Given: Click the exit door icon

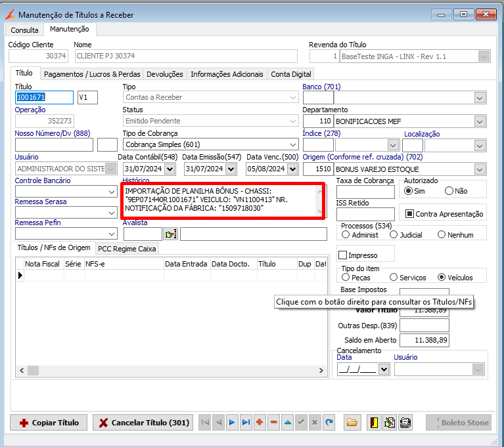Looking at the screenshot, I should 373,423.
